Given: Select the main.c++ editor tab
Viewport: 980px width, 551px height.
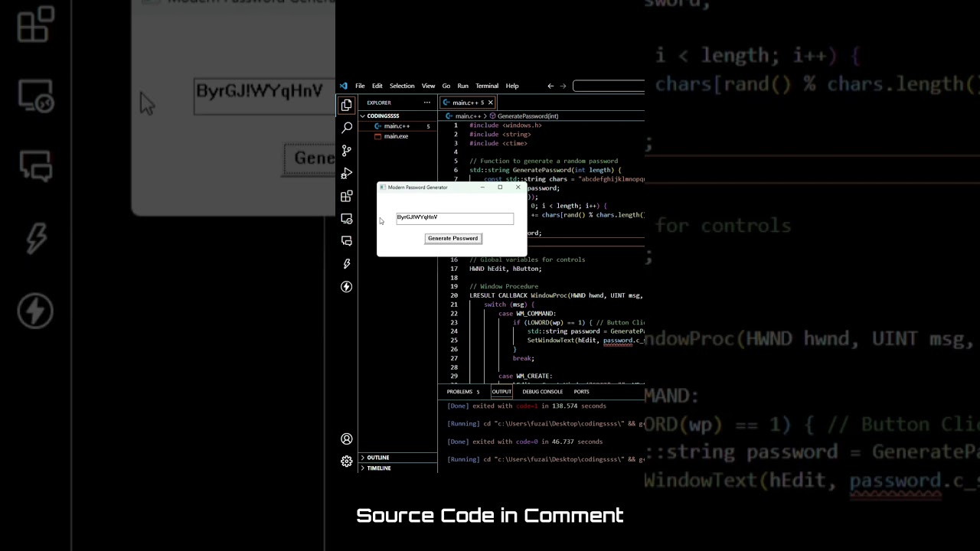Looking at the screenshot, I should 468,103.
